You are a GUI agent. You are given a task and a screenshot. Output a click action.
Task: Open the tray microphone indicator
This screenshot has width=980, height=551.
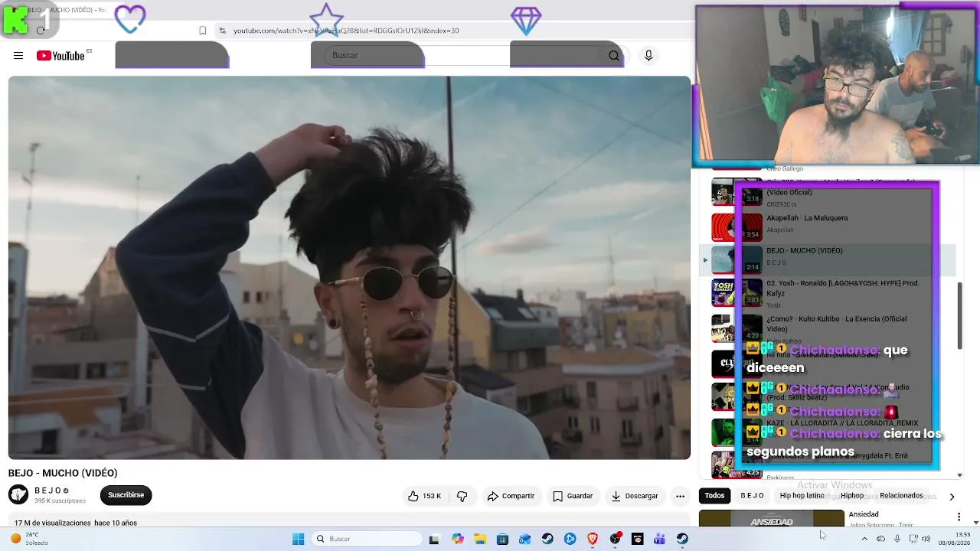click(x=897, y=539)
